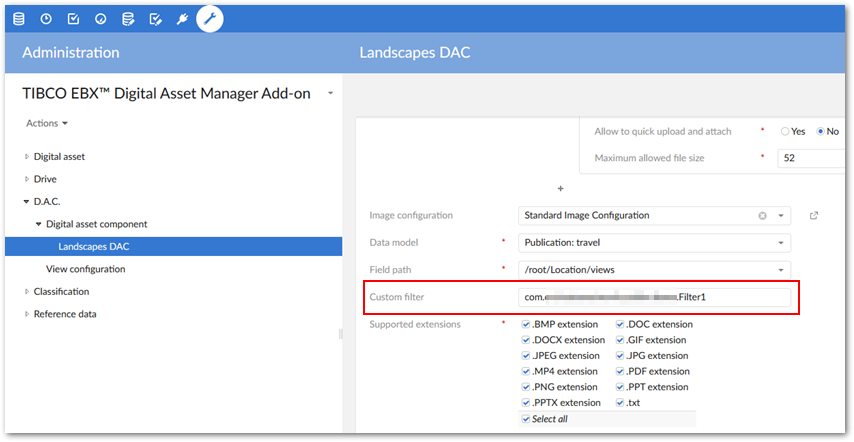Expand the Reference data tree node

[27, 314]
